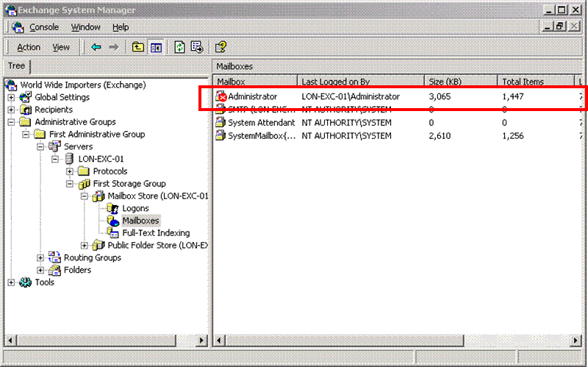Sort by the Mailbox column header
The width and height of the screenshot is (588, 367).
point(255,81)
